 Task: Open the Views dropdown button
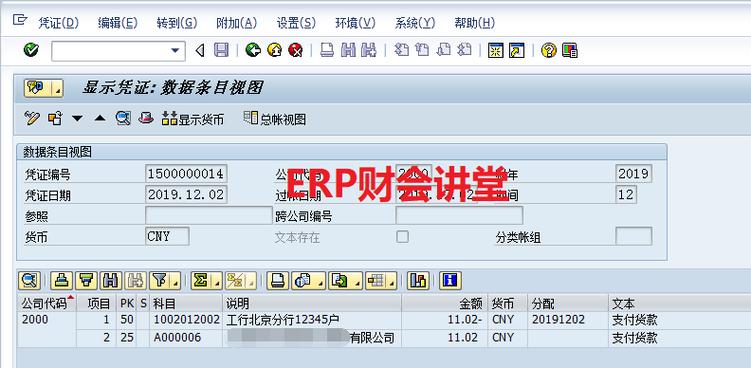(x=308, y=281)
